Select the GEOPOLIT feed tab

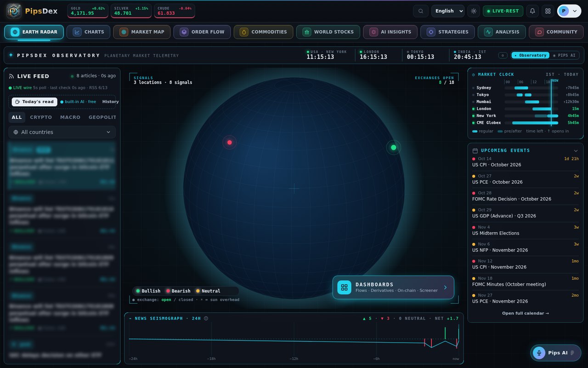pos(102,117)
